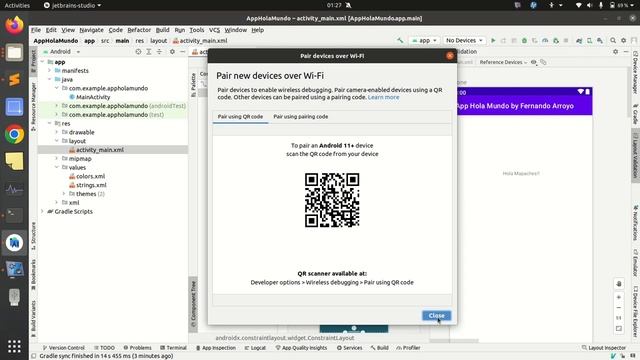This screenshot has width=640, height=360.
Task: Open Google Chrome from the dock
Action: (x=14, y=134)
